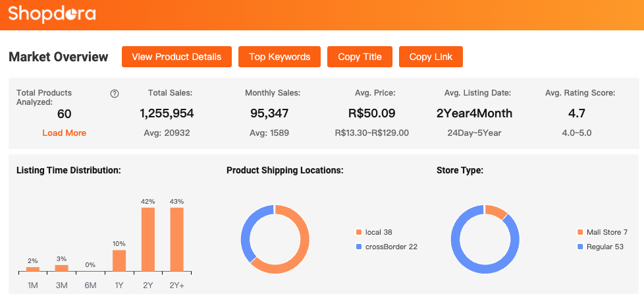This screenshot has height=300, width=644.
Task: Toggle the Mall Store legend entry
Action: [x=602, y=232]
